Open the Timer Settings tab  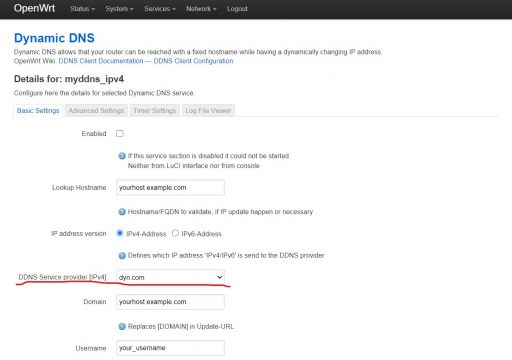tap(155, 111)
